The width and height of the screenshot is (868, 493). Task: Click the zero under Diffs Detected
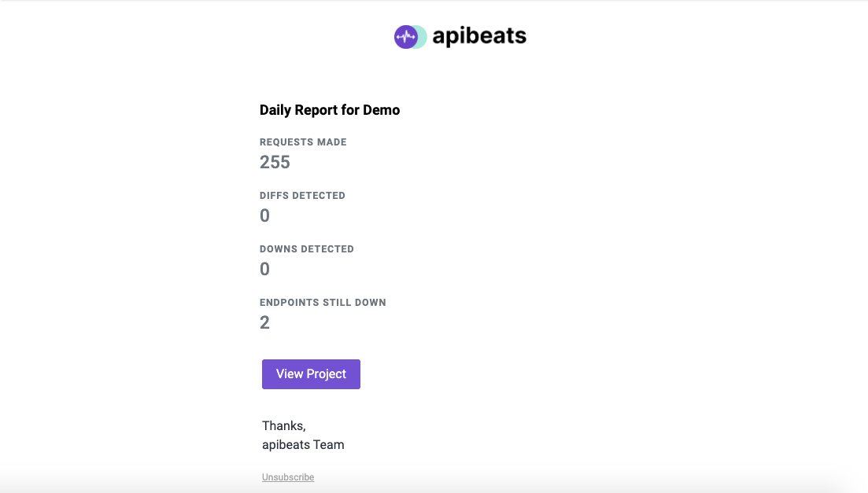click(x=264, y=215)
